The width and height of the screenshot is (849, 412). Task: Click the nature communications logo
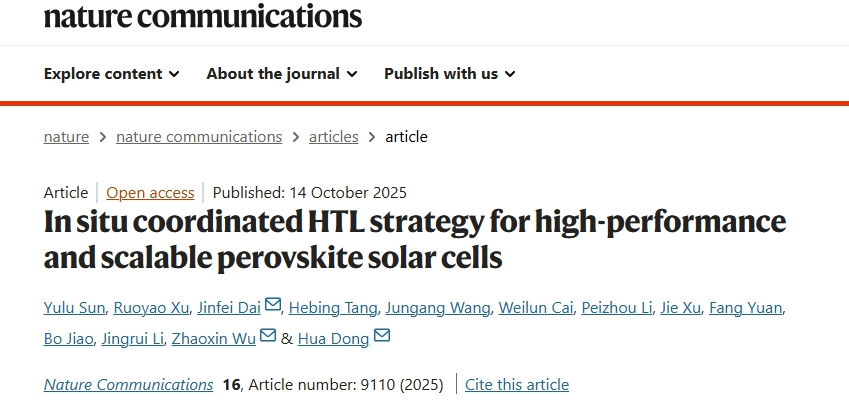[x=202, y=15]
